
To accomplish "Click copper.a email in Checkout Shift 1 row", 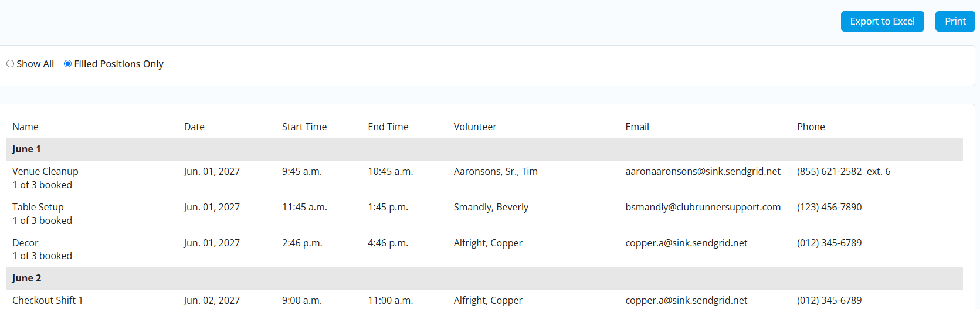I will click(x=686, y=300).
